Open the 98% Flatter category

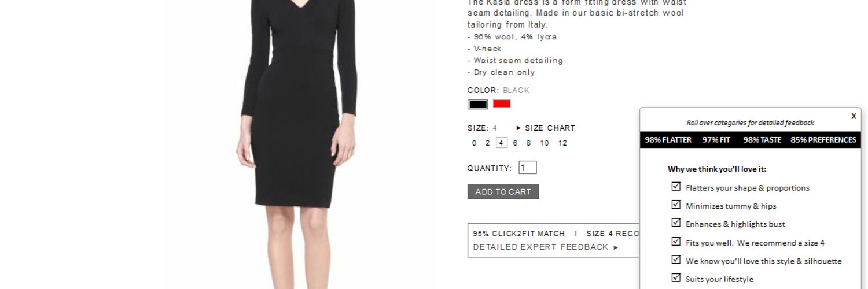[x=668, y=140]
